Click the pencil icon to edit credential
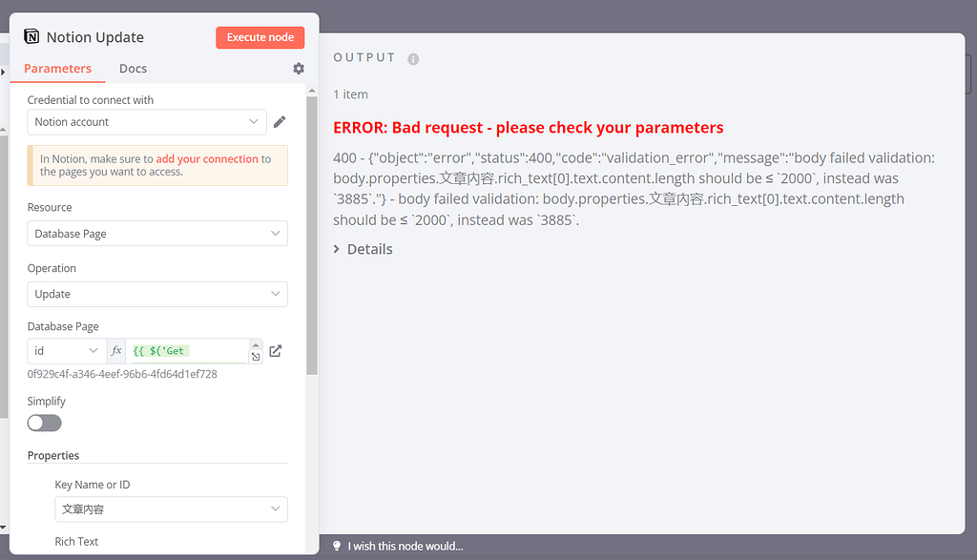 coord(280,122)
